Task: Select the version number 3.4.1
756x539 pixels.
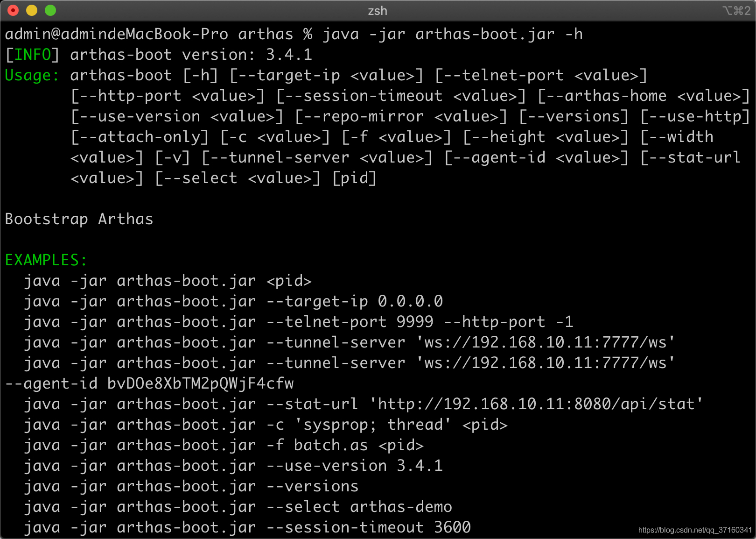Action: (x=289, y=54)
